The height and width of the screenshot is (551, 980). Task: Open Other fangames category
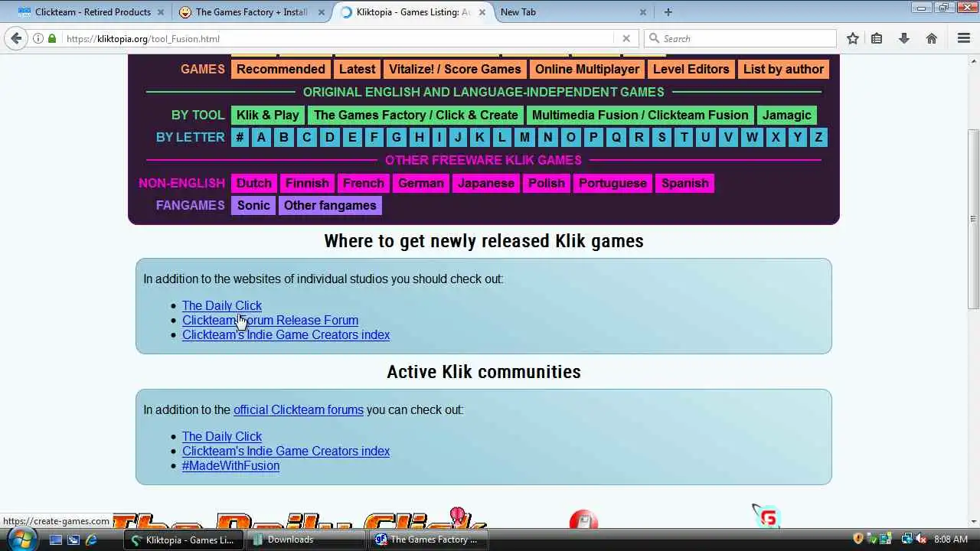[x=330, y=205]
